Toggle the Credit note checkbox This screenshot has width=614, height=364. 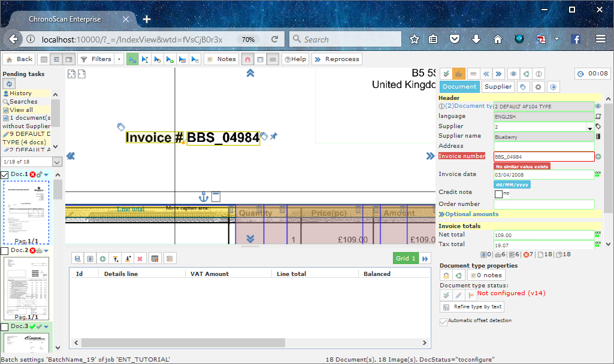(498, 194)
